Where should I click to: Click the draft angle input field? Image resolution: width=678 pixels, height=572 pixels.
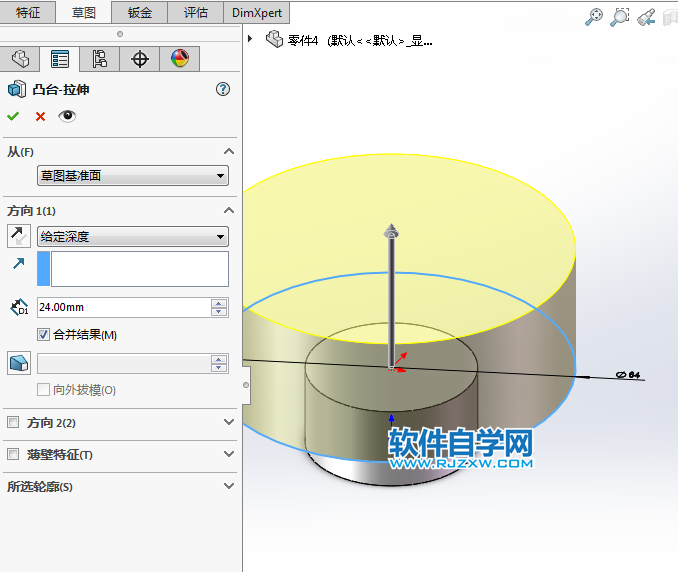[x=124, y=364]
